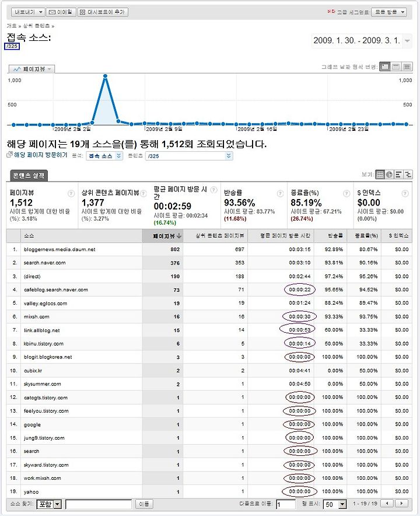This screenshot has width=420, height=516.
Task: Click kbinu.tistory.com source row
Action: (x=209, y=344)
